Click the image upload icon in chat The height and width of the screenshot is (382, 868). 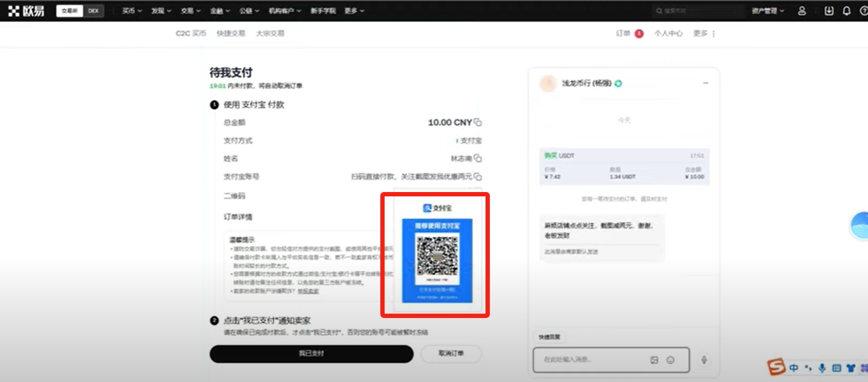tap(654, 360)
